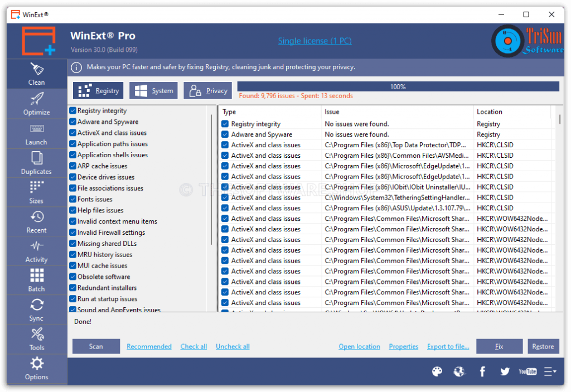Launch the Sync feature
571x392 pixels.
tap(36, 310)
